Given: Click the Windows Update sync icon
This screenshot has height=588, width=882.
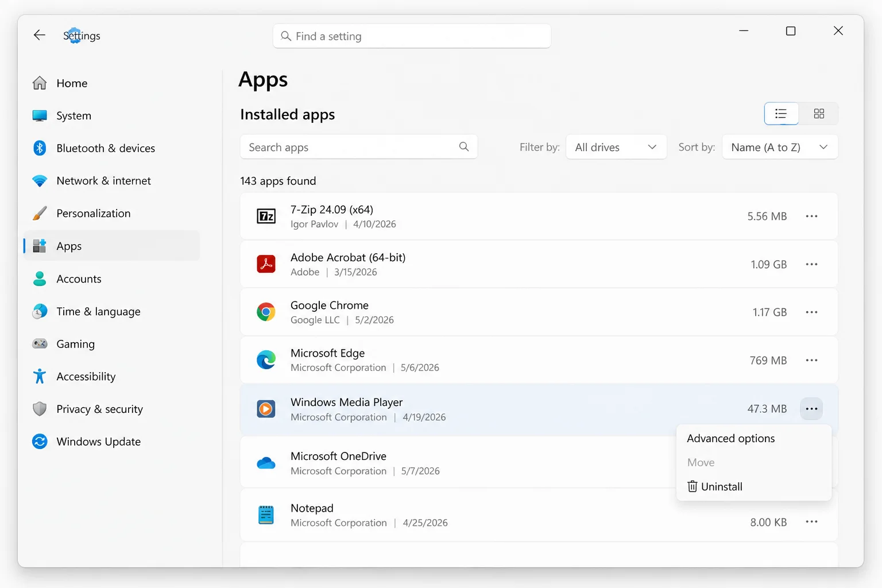Looking at the screenshot, I should point(40,442).
